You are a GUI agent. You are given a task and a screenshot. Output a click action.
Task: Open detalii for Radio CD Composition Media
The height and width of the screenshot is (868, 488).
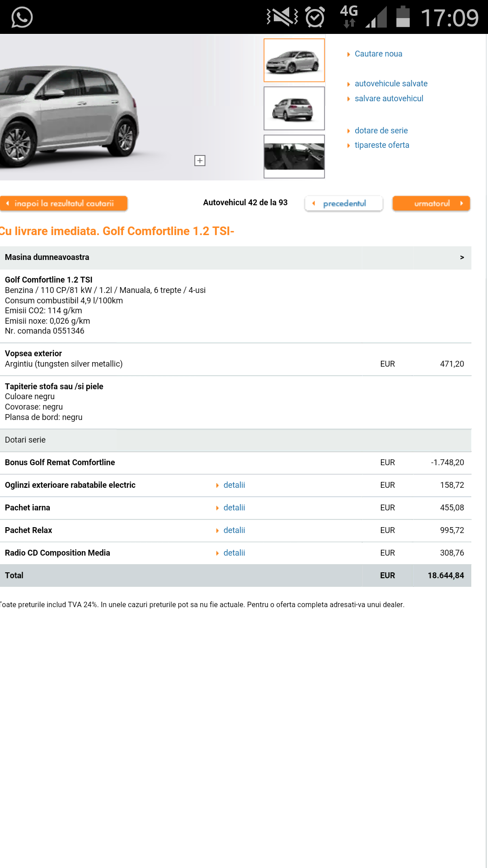tap(234, 553)
